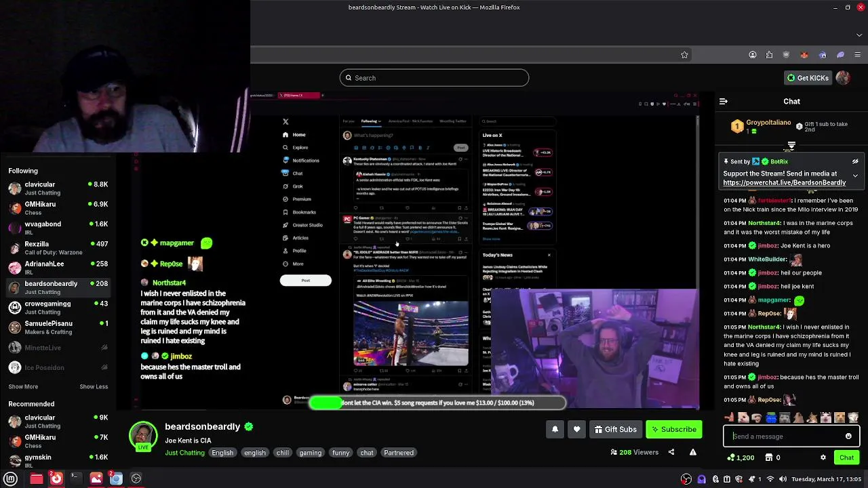Click the verified badge beside beardsonbeardly
The image size is (868, 488).
(x=249, y=426)
